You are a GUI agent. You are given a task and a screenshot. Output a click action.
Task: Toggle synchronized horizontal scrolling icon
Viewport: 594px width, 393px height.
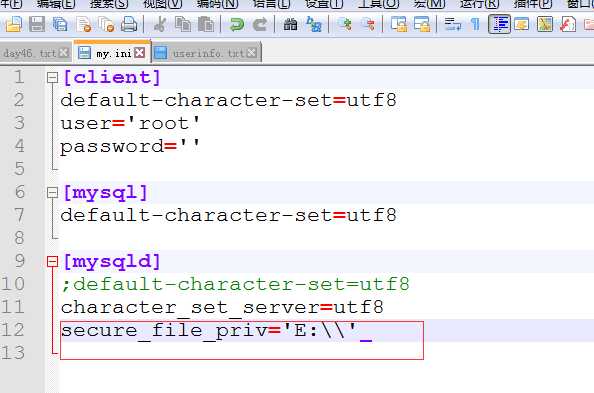click(x=422, y=24)
